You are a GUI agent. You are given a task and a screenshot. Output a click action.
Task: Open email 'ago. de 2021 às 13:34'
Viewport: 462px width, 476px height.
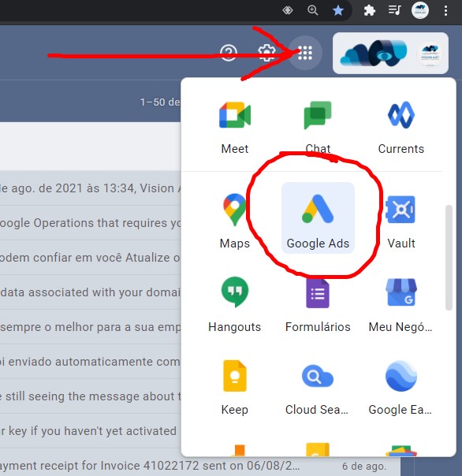[91, 188]
